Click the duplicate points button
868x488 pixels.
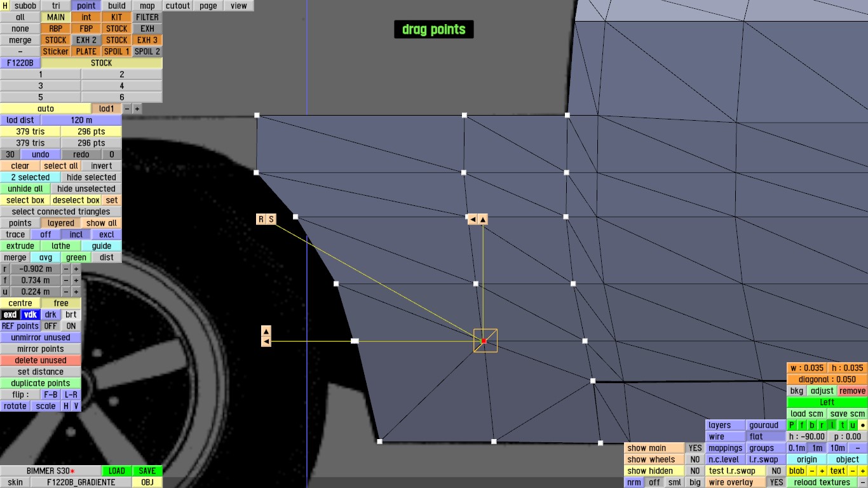(41, 383)
